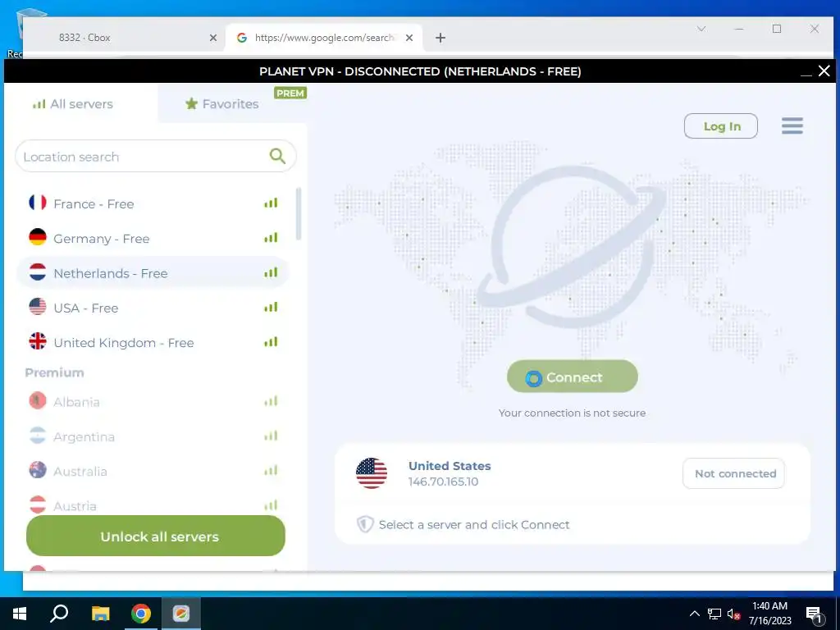Focus the Location search field
Image resolution: width=840 pixels, height=630 pixels.
tap(155, 156)
